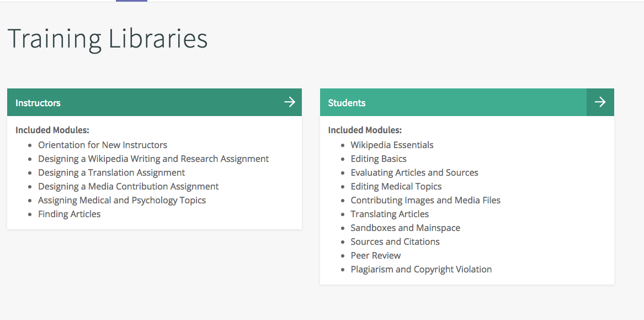Open Designing a Media Contribution Assignment
644x320 pixels.
click(x=128, y=186)
